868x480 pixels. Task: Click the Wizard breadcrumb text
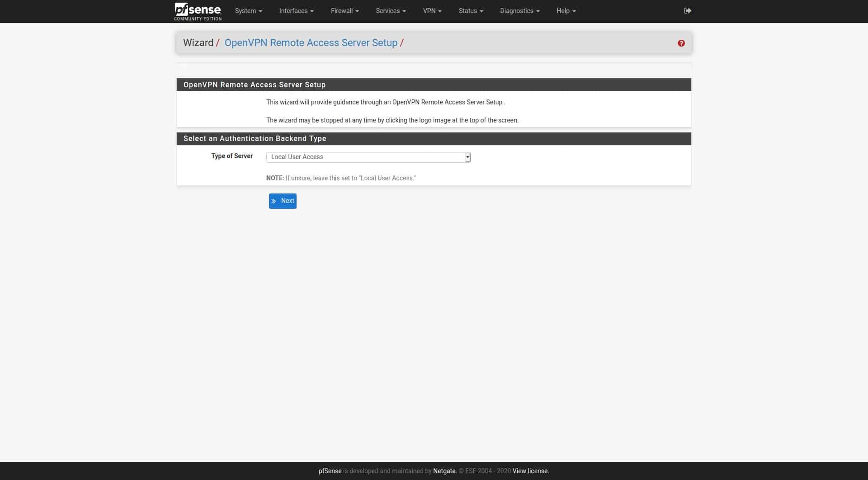[198, 43]
